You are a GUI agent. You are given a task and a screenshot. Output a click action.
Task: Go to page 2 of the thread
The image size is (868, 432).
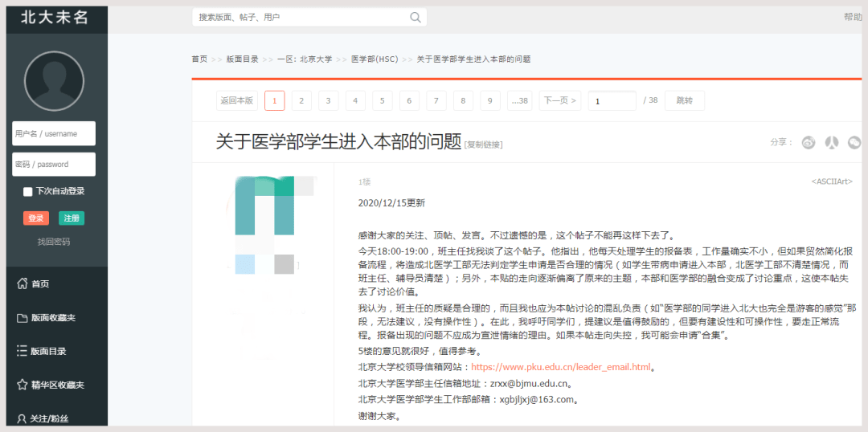pyautogui.click(x=301, y=100)
